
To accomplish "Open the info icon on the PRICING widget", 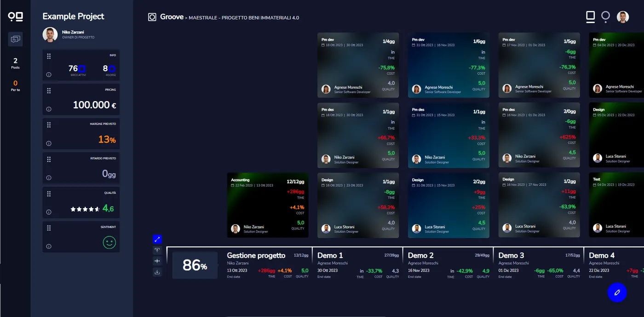I will [x=49, y=109].
